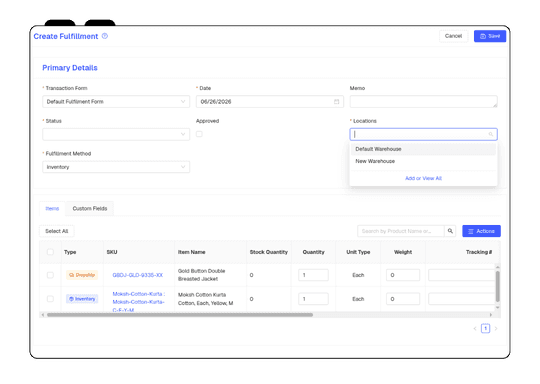Focus the Memo text field
Viewport: 540px width, 384px height.
[x=423, y=102]
